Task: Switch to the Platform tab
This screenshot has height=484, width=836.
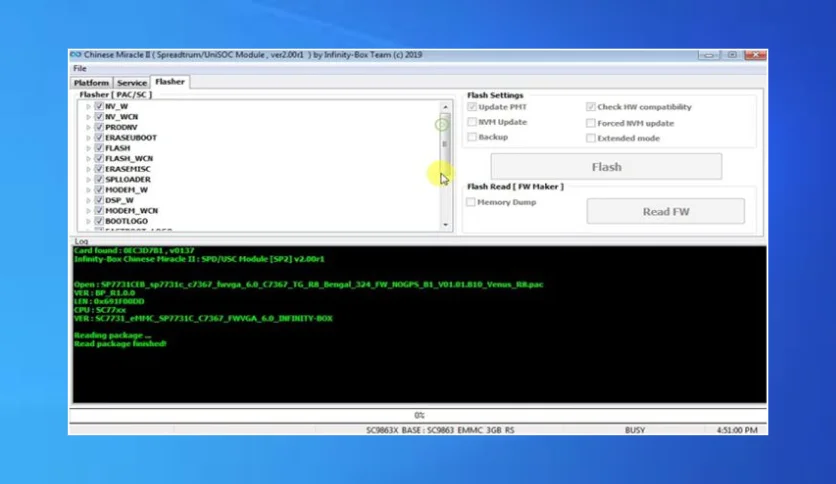Action: (91, 83)
